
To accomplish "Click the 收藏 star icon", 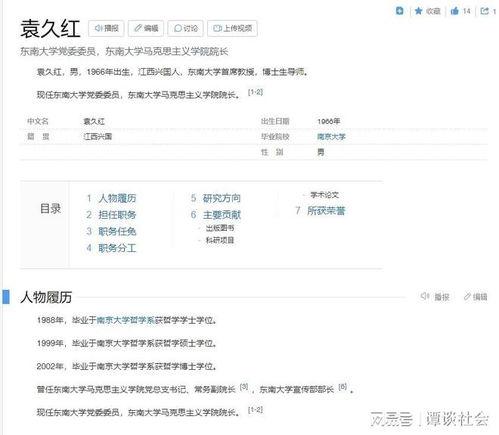I will (x=418, y=11).
